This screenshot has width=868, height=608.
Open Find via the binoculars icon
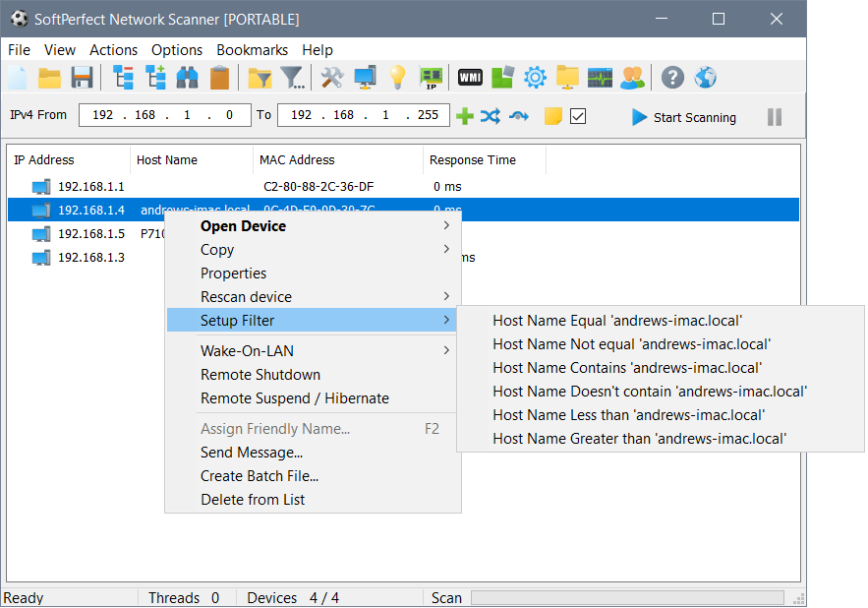(x=187, y=78)
